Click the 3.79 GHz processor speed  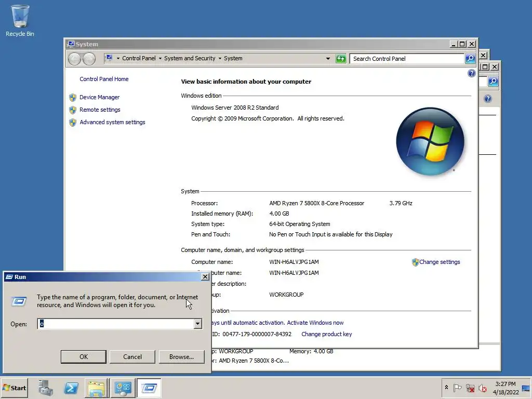point(401,203)
